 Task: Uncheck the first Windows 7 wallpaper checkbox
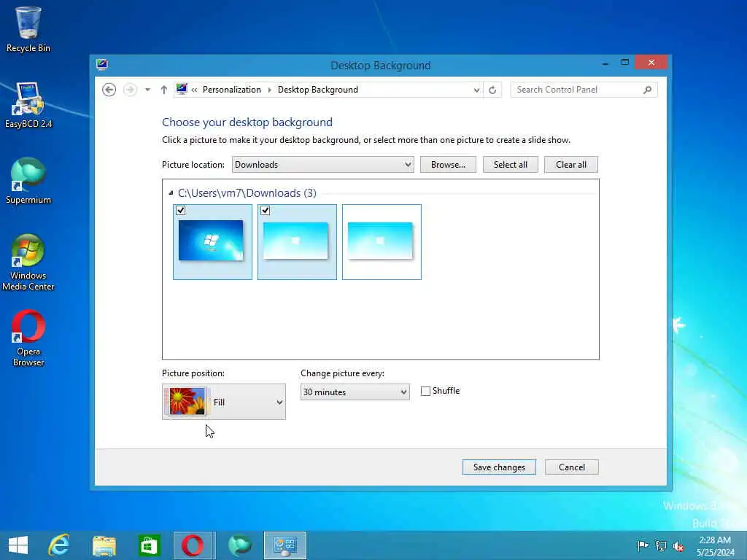point(181,211)
